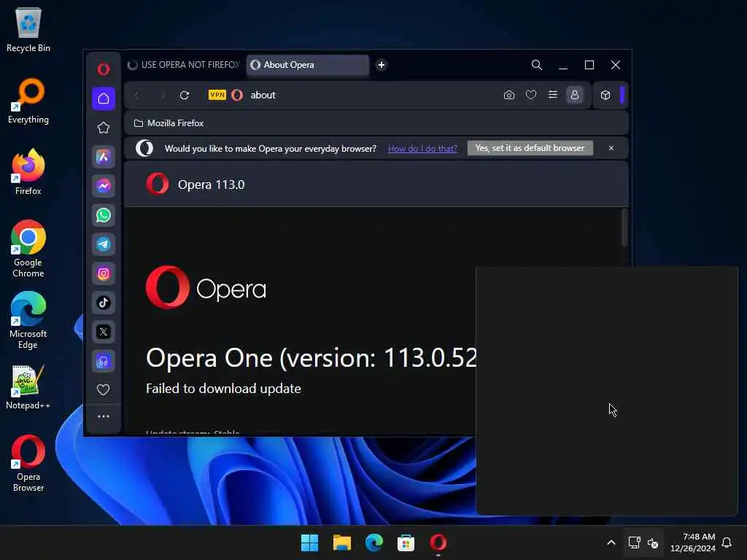Open File Explorer from taskbar
Viewport: 747px width, 560px height.
click(x=342, y=542)
